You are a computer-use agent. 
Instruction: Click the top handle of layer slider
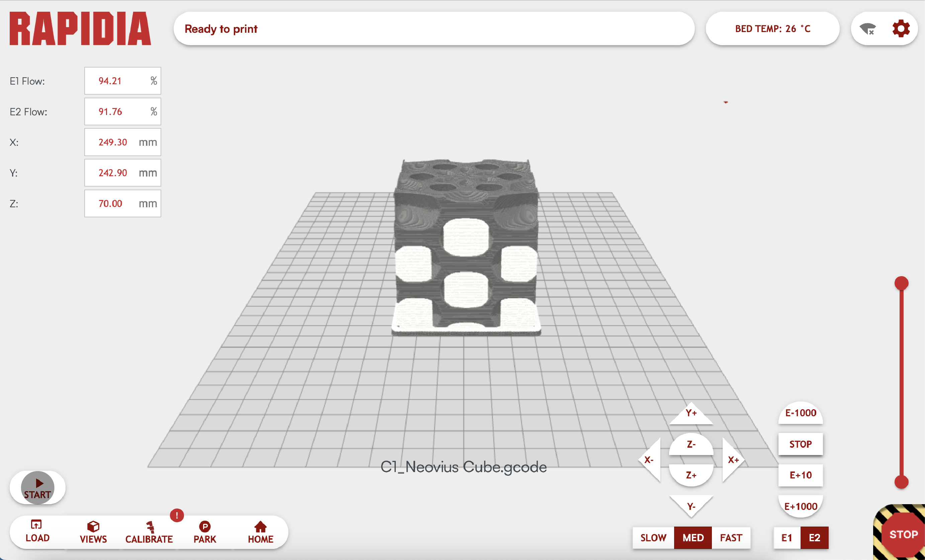[x=901, y=283]
